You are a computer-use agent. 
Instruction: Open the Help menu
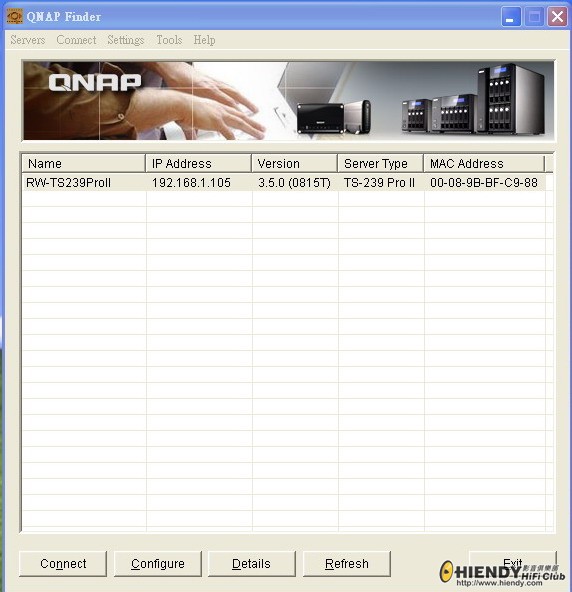click(x=204, y=40)
